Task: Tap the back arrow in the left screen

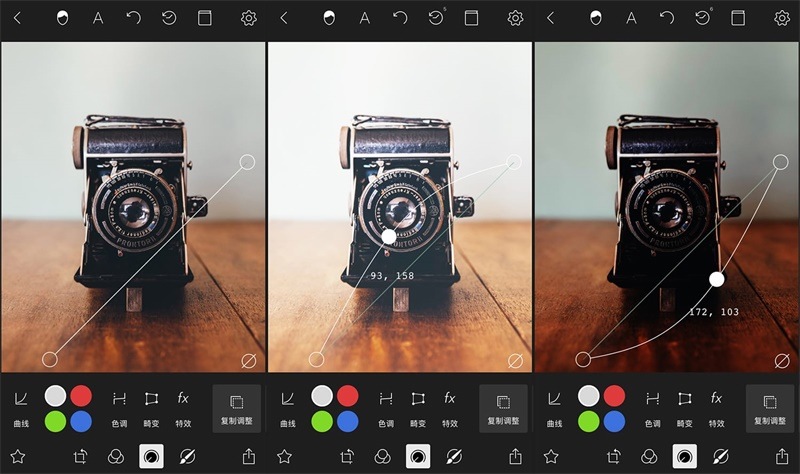Action: [x=17, y=18]
